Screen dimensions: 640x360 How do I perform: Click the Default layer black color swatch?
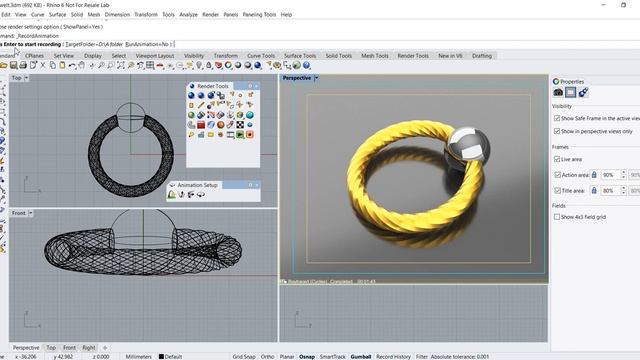tap(161, 356)
